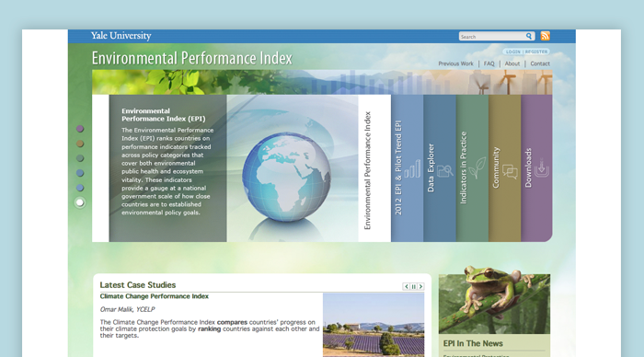Click the search magnifier icon

[529, 36]
